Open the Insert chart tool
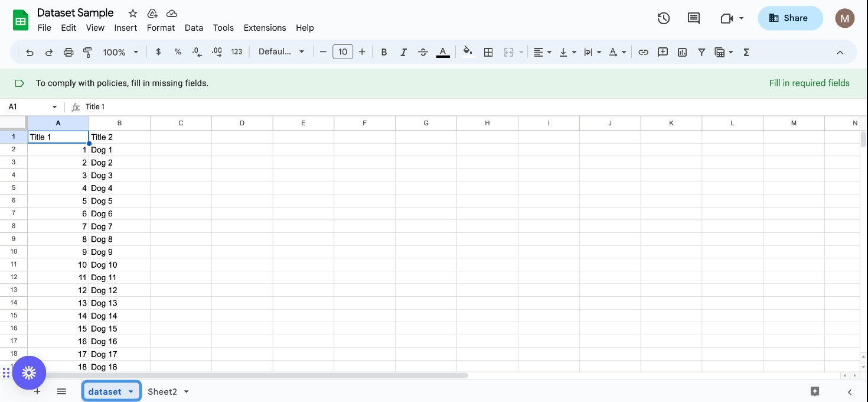868x402 pixels. coord(682,52)
